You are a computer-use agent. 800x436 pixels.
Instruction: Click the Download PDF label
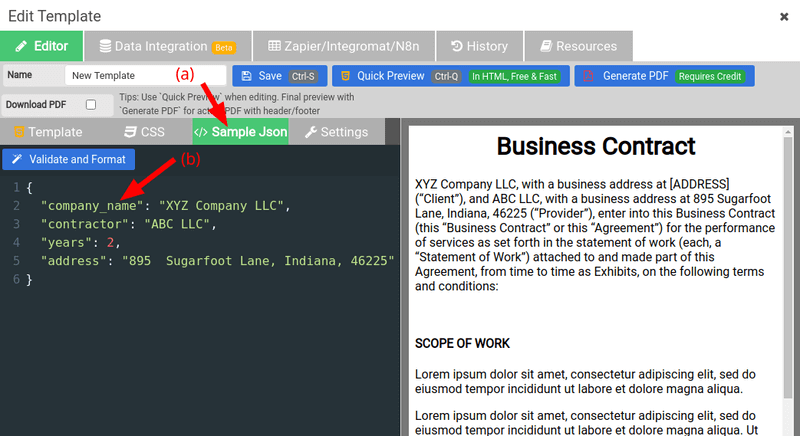coord(36,105)
